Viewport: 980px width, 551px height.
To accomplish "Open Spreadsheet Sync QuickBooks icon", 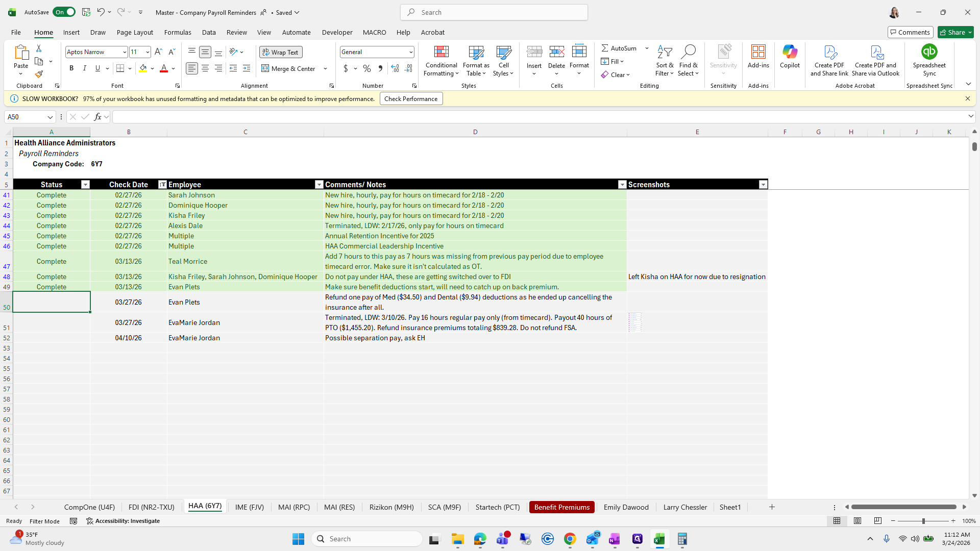I will point(929,52).
